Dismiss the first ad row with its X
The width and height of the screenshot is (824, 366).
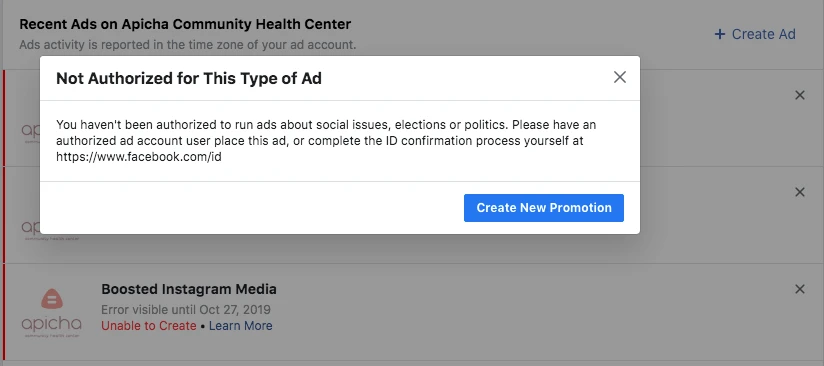pos(799,95)
